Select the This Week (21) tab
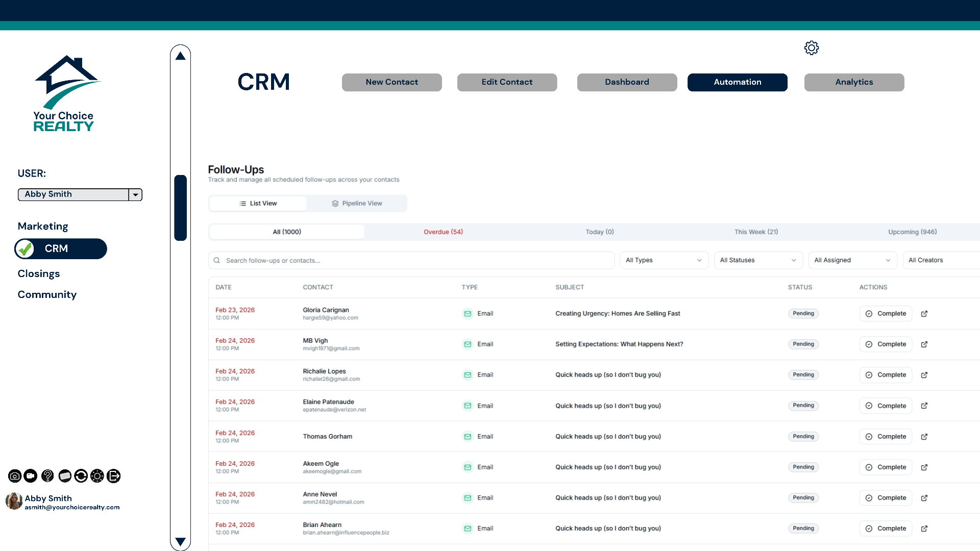Viewport: 980px width, 551px height. pos(756,232)
